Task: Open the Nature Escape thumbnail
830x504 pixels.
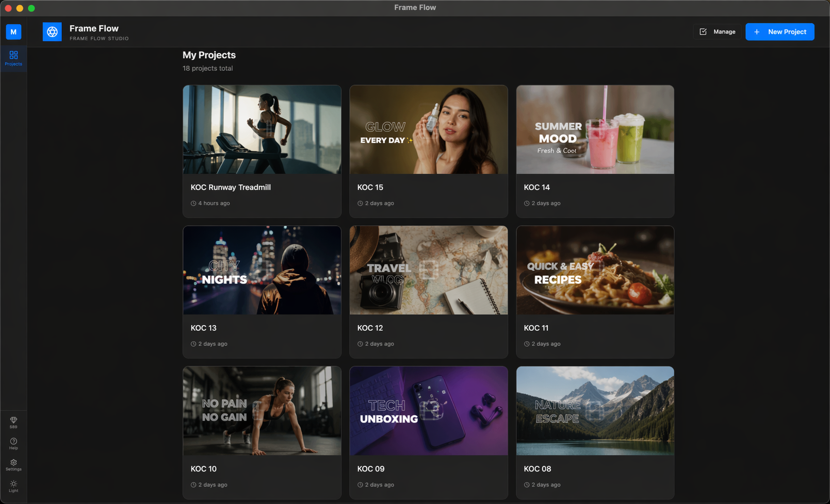Action: [x=595, y=411]
